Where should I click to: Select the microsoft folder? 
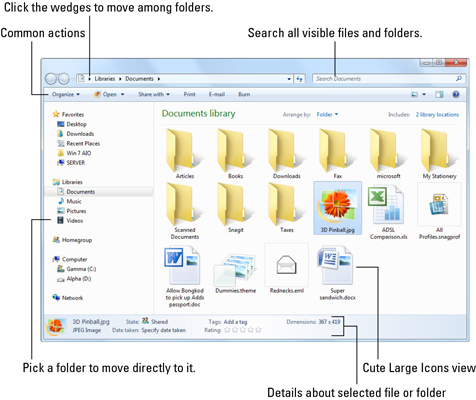pos(389,154)
